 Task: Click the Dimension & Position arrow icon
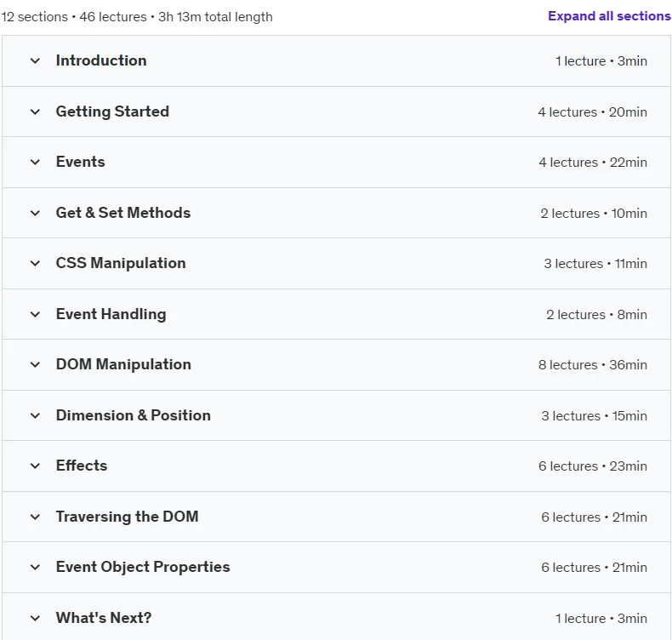(35, 415)
